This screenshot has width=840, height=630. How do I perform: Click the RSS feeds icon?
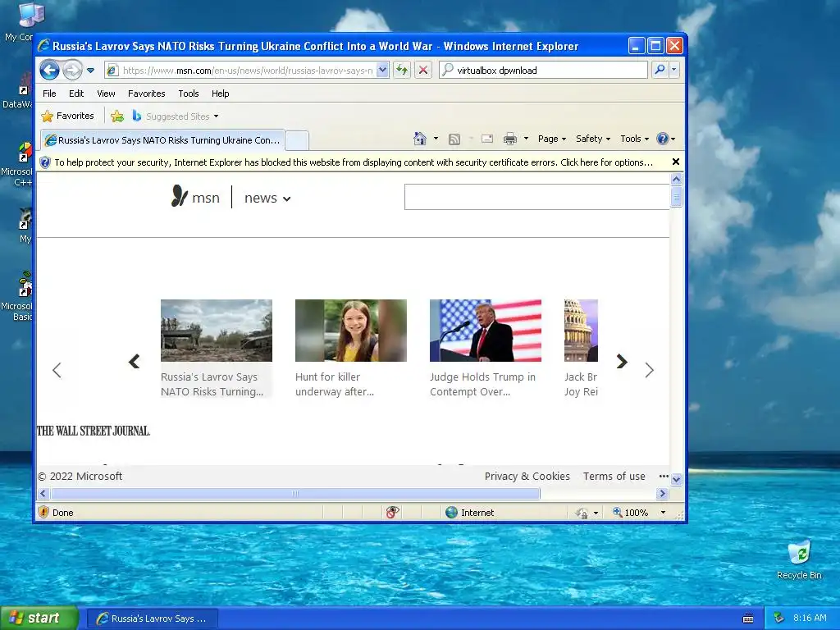pyautogui.click(x=454, y=139)
